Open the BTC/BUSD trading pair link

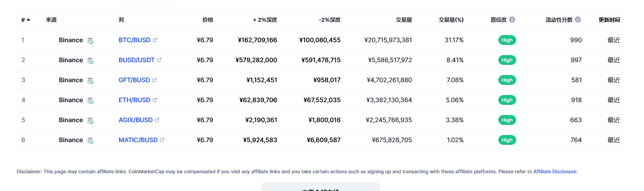[x=134, y=40]
